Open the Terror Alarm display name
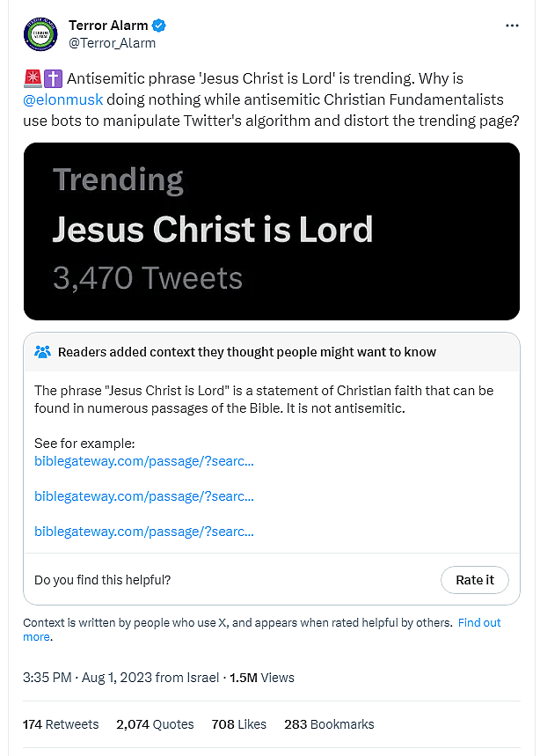 [106, 26]
